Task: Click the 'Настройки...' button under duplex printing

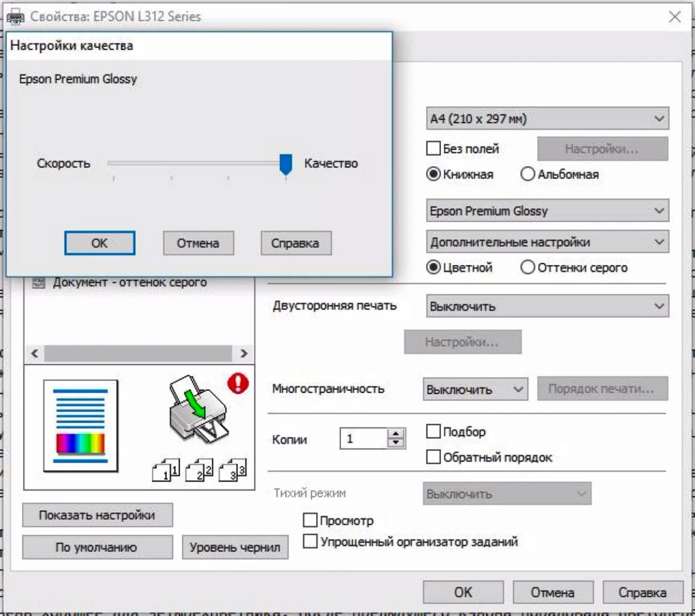Action: pyautogui.click(x=462, y=342)
